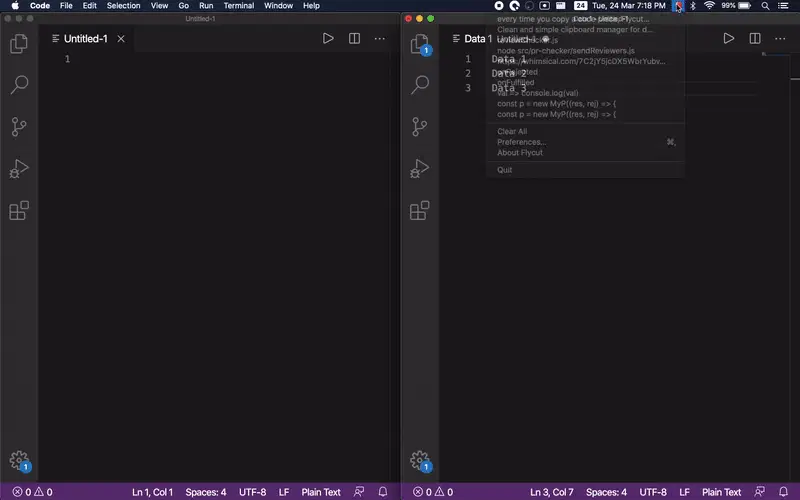Show errors and warnings in Untitled-1 status bar
Screen dimensions: 800x500
click(32, 492)
